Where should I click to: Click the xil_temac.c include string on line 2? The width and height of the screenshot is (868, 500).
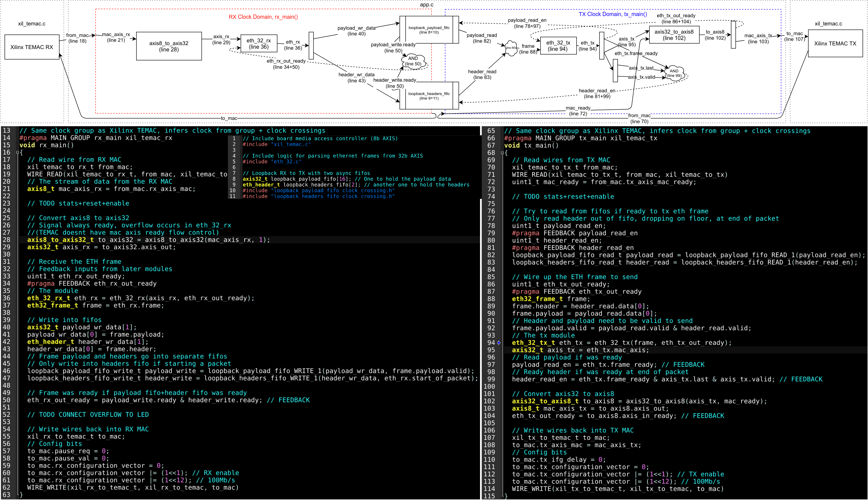pyautogui.click(x=291, y=144)
